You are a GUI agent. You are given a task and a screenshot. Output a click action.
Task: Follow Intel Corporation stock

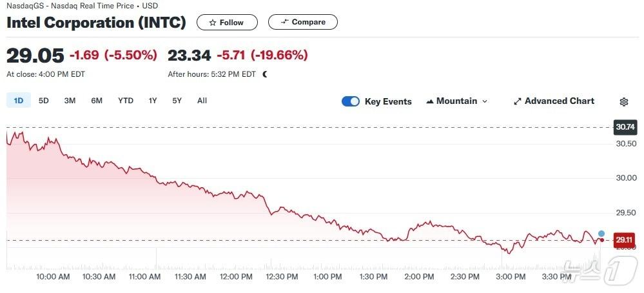point(227,23)
